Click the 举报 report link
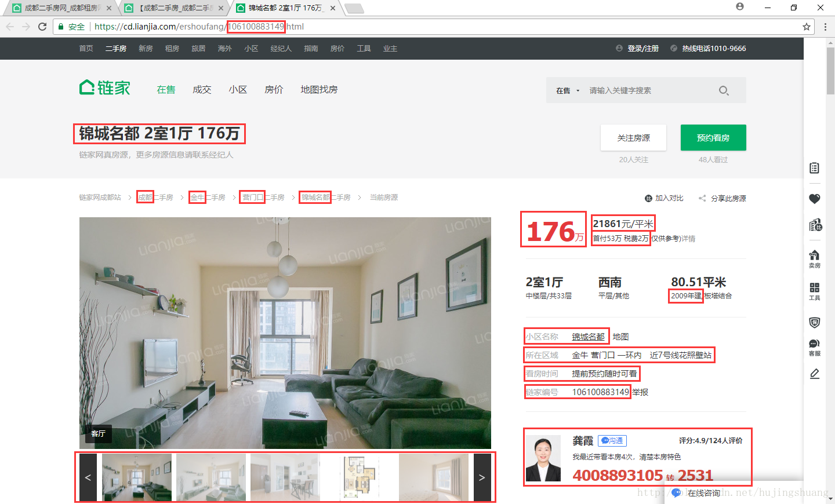835x504 pixels. [x=640, y=392]
